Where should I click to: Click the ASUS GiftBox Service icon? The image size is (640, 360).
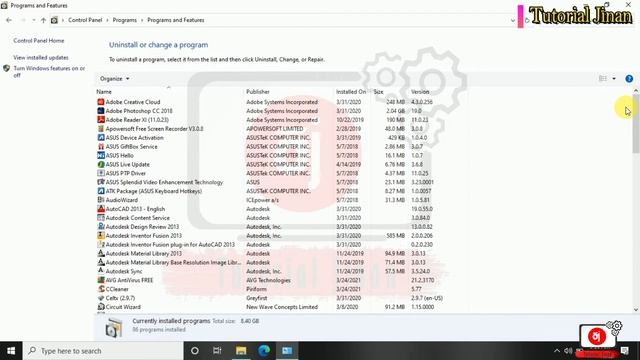[101, 147]
